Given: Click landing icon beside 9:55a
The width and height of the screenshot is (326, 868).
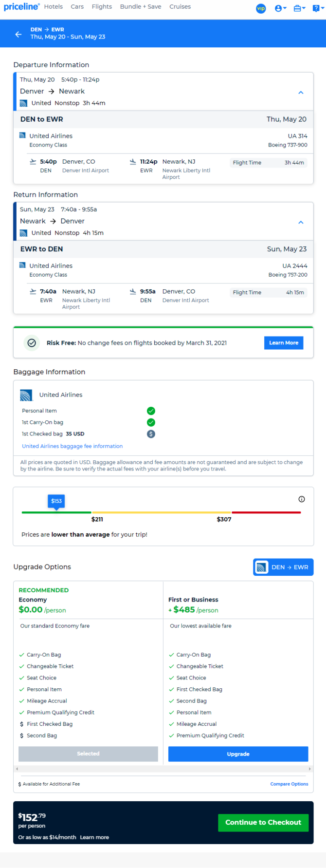Looking at the screenshot, I should click(133, 291).
